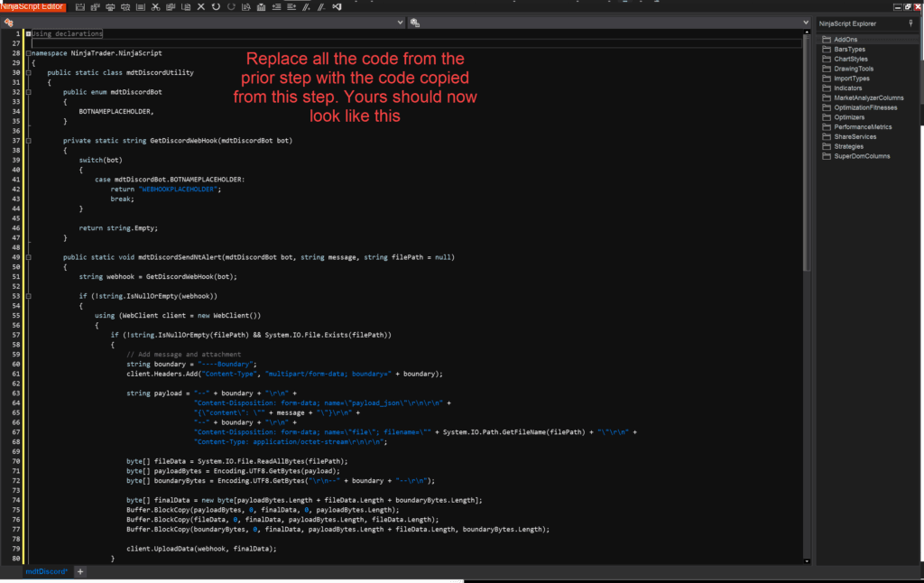Click the page view icon right of print preview
The image size is (924, 583).
[140, 7]
